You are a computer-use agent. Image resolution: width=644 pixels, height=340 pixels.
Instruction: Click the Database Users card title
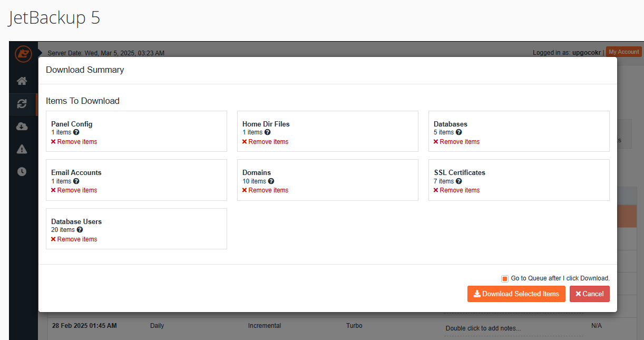click(76, 221)
